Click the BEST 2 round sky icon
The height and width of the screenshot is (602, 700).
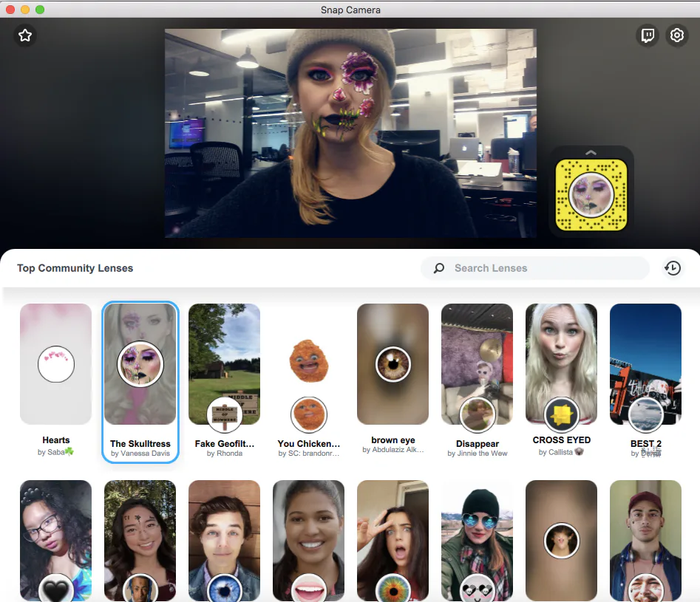pyautogui.click(x=645, y=414)
